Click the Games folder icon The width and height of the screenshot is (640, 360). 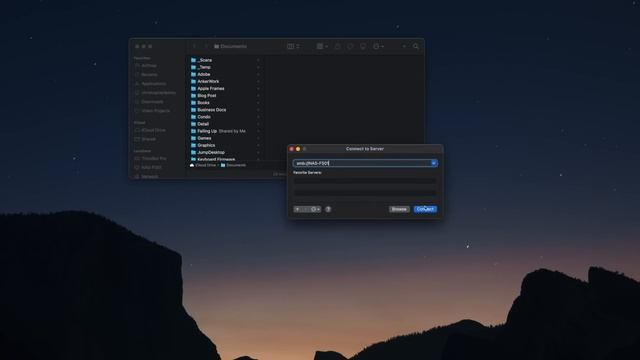point(193,138)
